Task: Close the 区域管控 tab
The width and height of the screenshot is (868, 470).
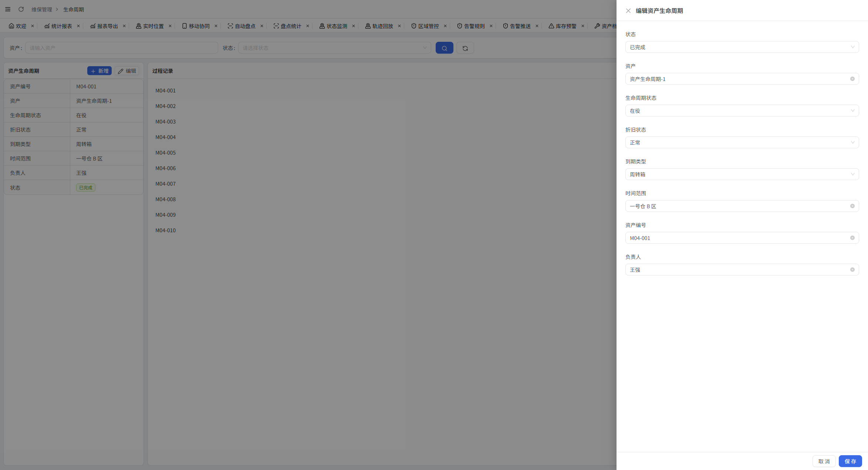Action: coord(445,26)
